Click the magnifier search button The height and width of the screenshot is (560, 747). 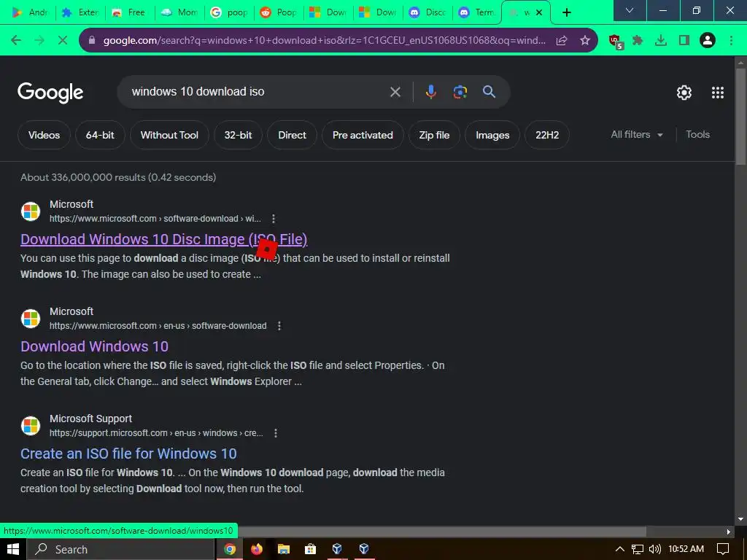[489, 91]
